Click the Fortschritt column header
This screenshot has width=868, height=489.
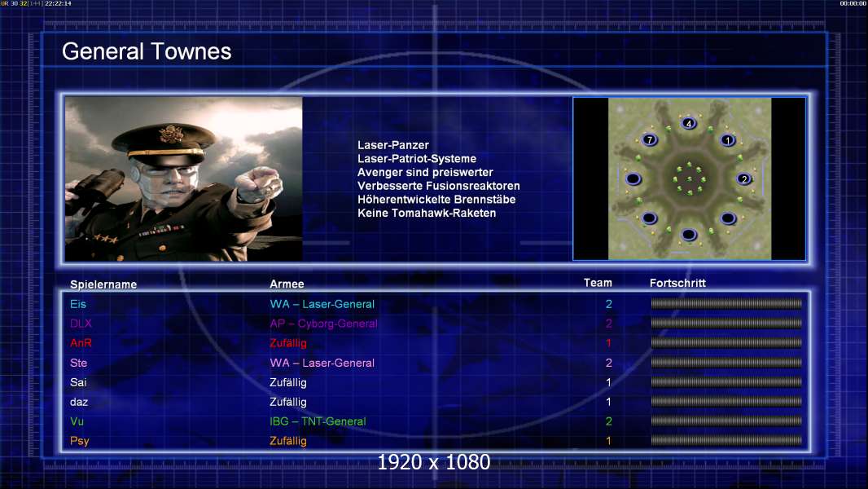677,283
